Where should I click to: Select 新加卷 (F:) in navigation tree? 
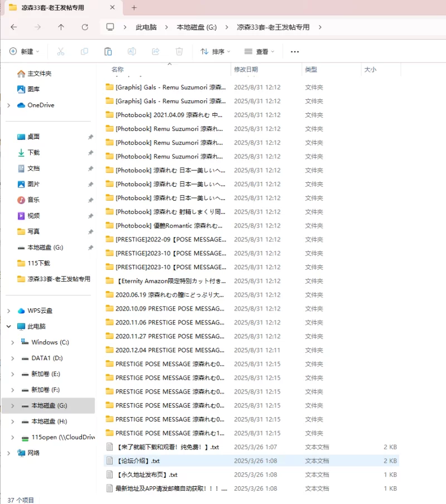click(x=46, y=390)
